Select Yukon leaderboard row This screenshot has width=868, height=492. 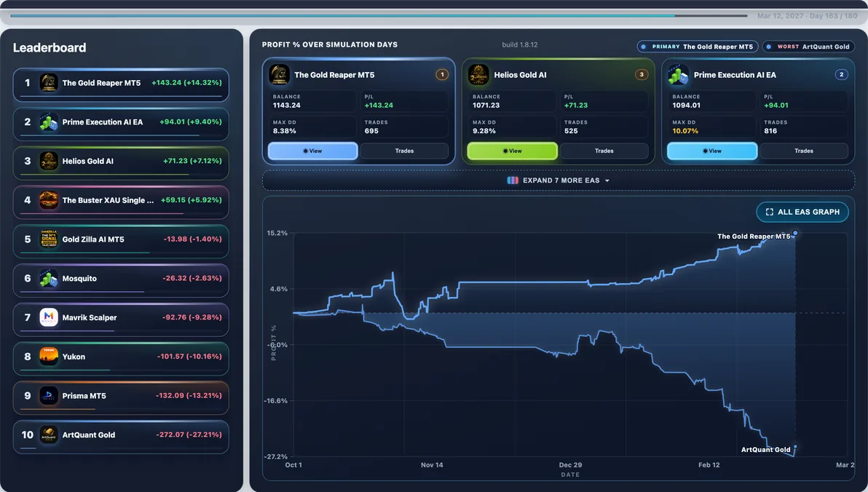point(121,359)
